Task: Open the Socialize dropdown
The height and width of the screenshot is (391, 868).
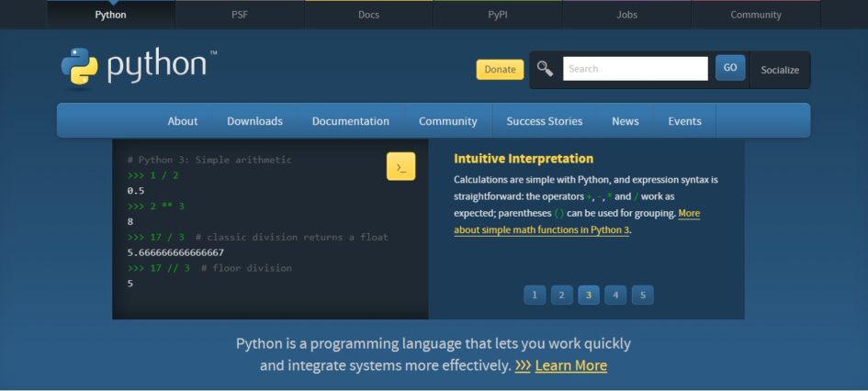Action: coord(780,70)
